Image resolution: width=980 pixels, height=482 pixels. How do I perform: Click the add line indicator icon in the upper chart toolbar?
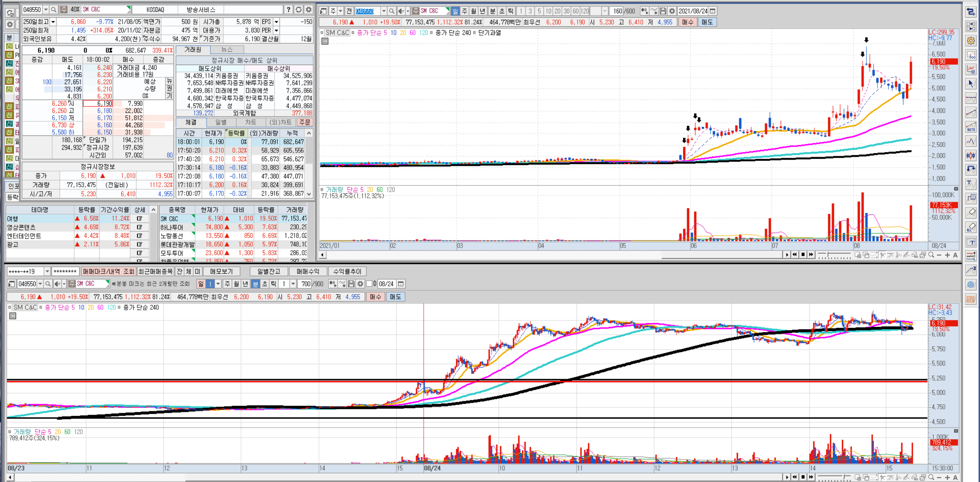pos(654,11)
